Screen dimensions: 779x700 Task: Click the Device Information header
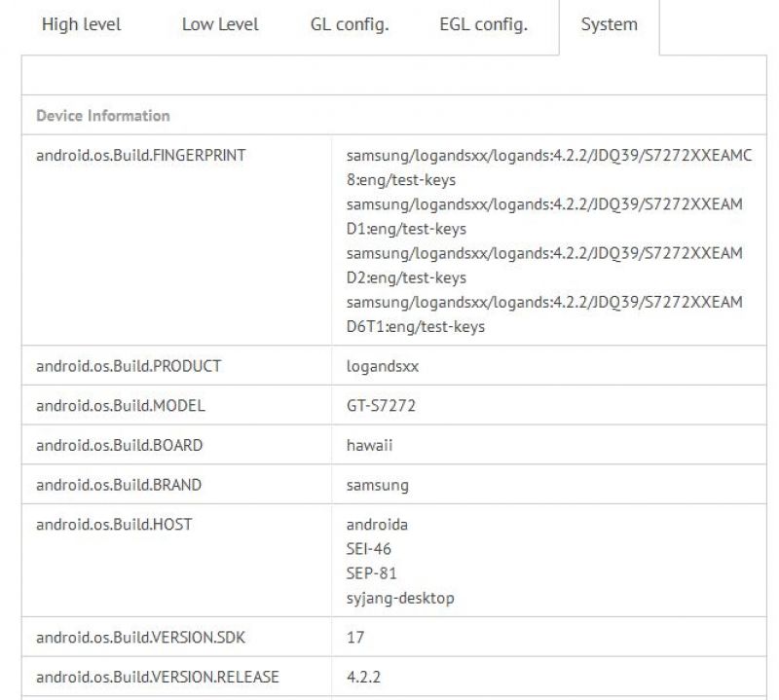click(x=103, y=115)
